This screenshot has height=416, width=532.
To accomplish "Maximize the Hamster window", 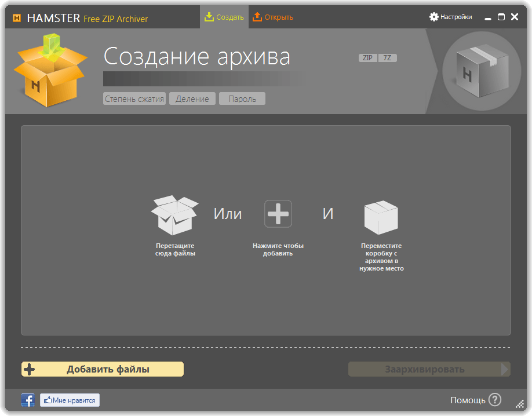I will [x=501, y=17].
